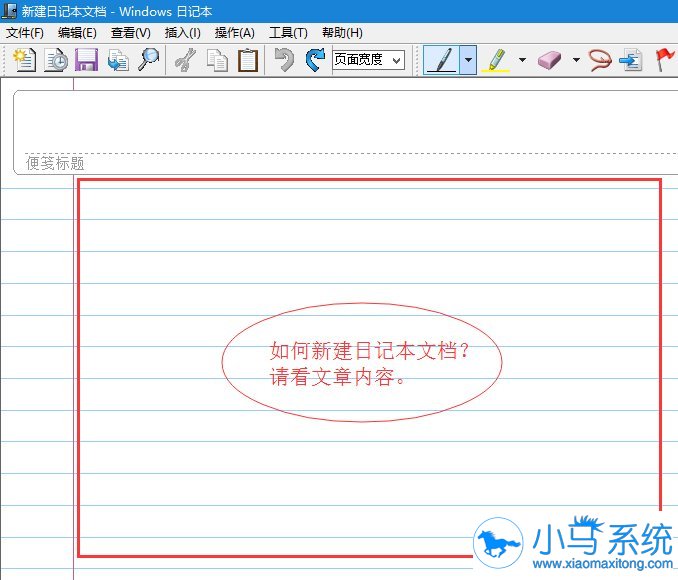Select the Pen tool
Image resolution: width=678 pixels, height=580 pixels.
[441, 60]
